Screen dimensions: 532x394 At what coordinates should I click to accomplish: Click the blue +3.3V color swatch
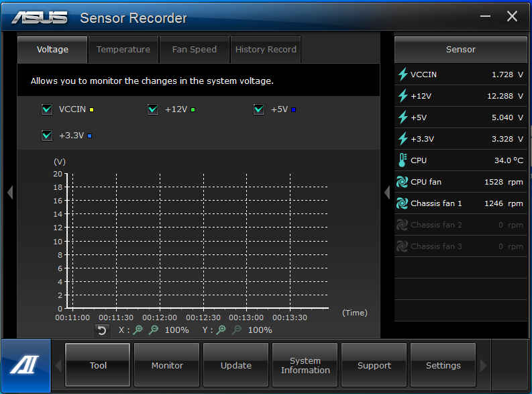[90, 136]
